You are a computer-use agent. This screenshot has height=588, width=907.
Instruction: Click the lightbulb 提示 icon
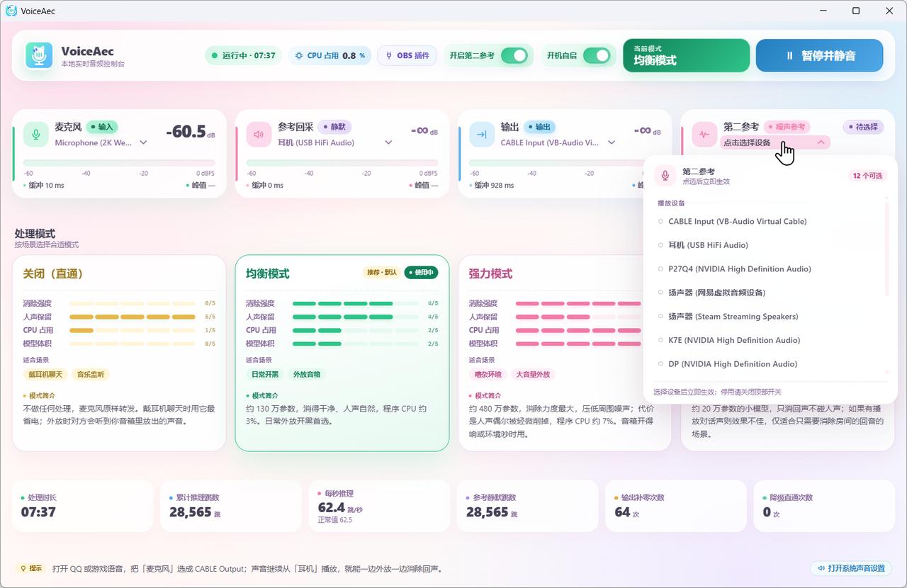(x=23, y=568)
